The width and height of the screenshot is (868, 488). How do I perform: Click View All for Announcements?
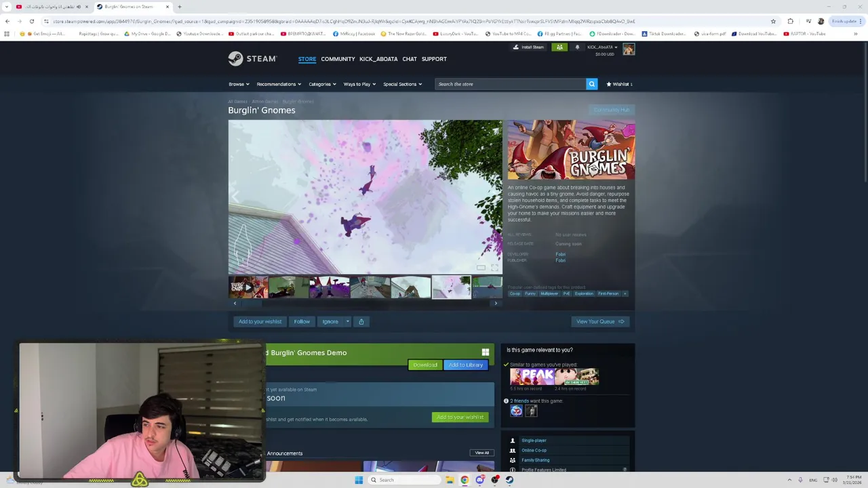pyautogui.click(x=481, y=453)
